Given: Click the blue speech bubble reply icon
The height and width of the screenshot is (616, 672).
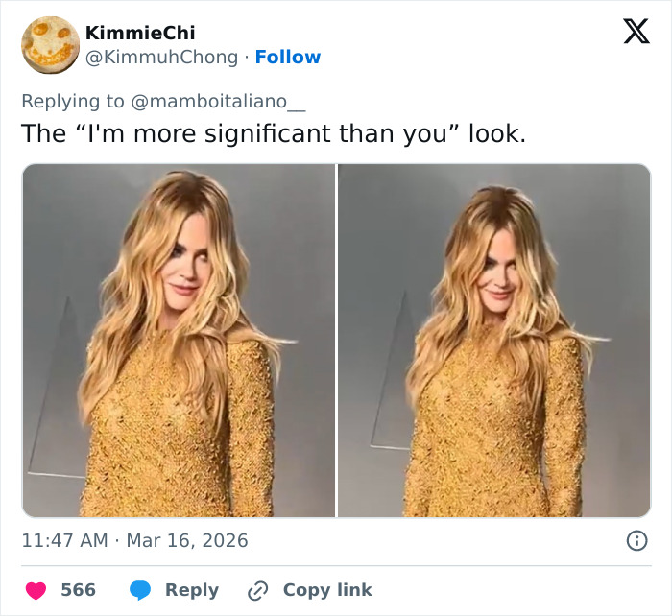Looking at the screenshot, I should pos(140,590).
